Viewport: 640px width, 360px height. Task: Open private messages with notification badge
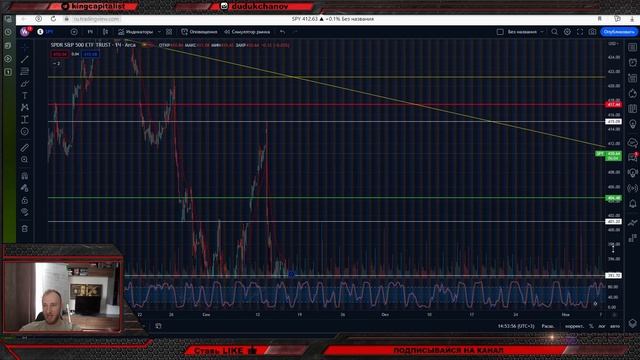click(x=633, y=157)
